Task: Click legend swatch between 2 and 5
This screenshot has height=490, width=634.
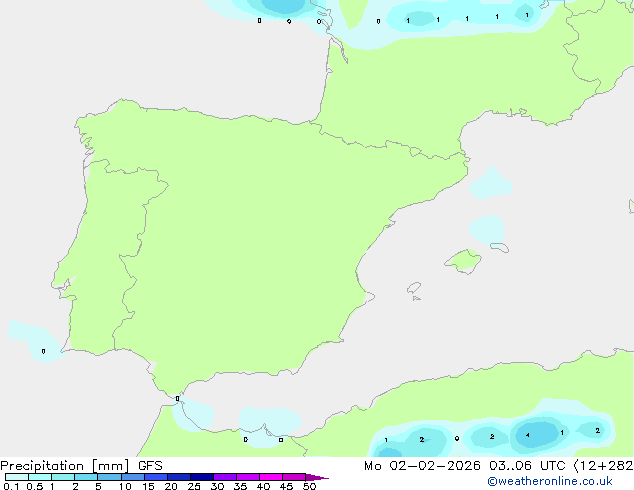Action: pos(86,477)
